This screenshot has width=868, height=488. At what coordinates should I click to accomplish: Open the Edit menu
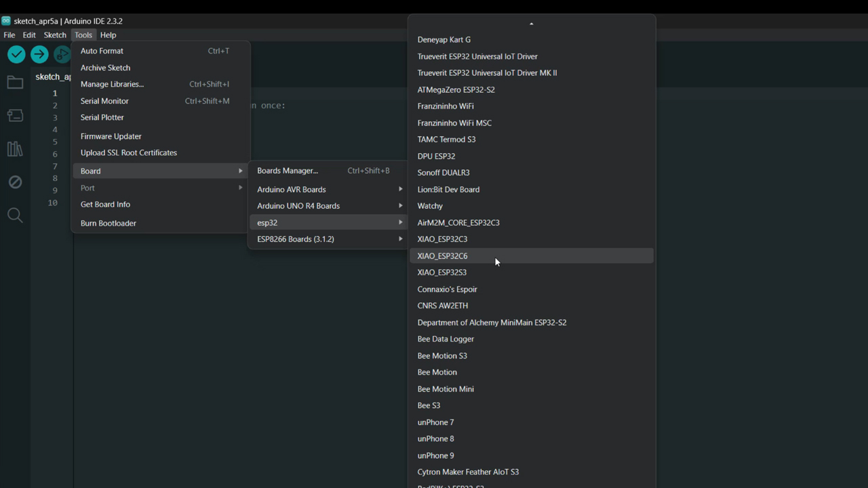29,35
